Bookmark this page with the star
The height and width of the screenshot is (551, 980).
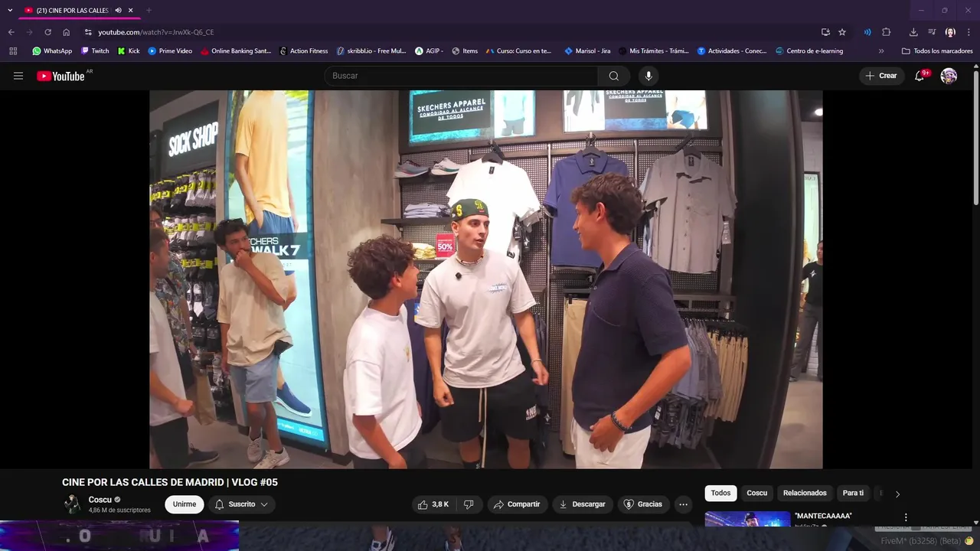tap(842, 32)
